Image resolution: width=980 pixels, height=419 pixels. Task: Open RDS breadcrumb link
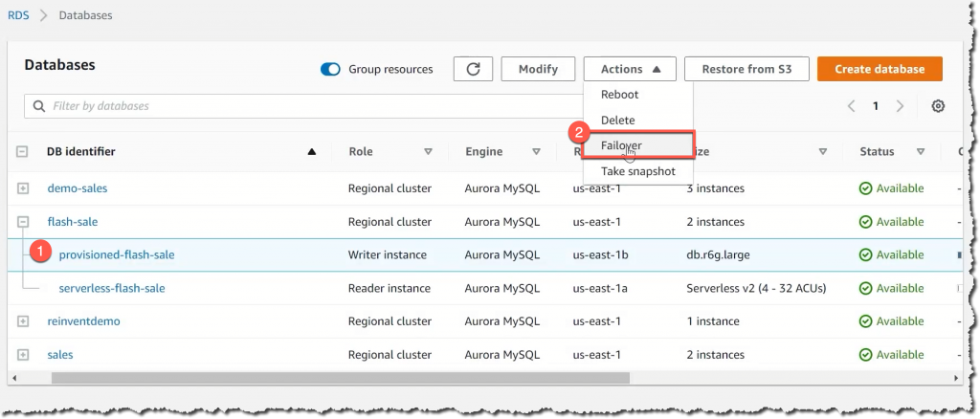18,15
